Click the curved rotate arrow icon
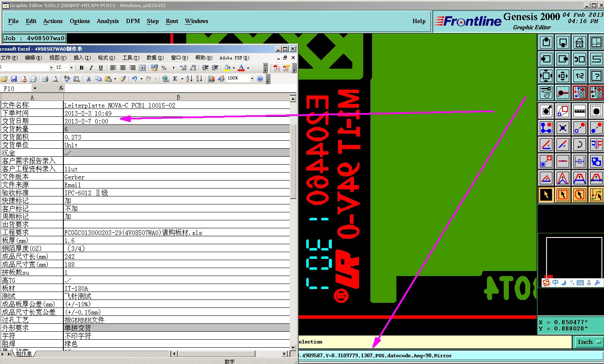The image size is (604, 364). [x=580, y=145]
